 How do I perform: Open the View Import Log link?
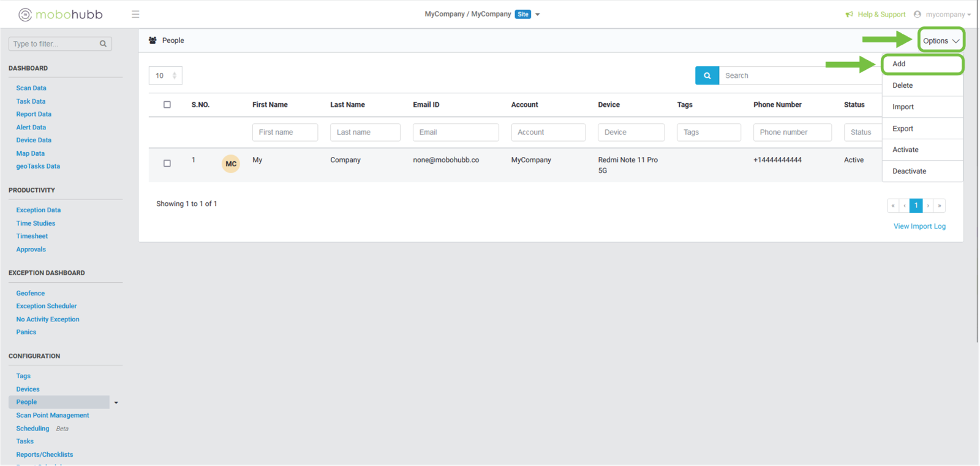tap(919, 226)
